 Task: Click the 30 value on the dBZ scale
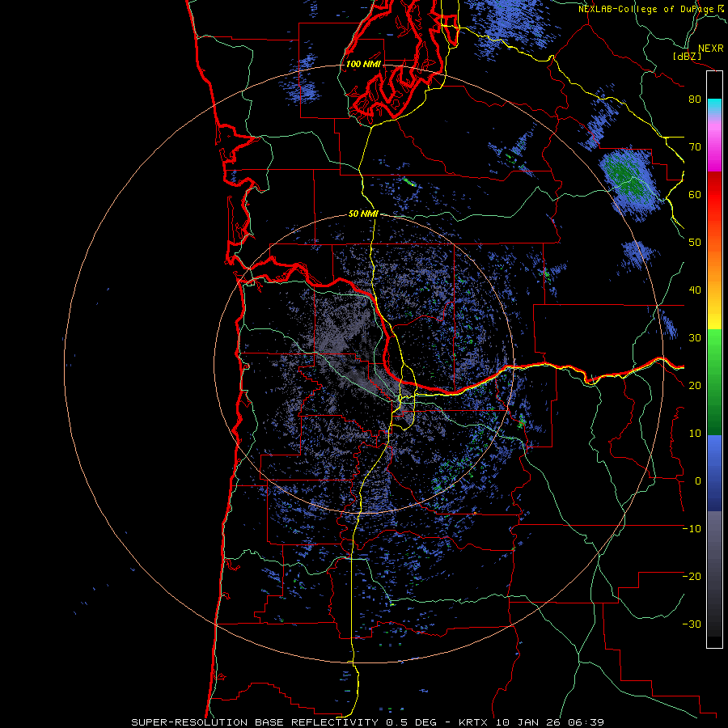(x=695, y=338)
